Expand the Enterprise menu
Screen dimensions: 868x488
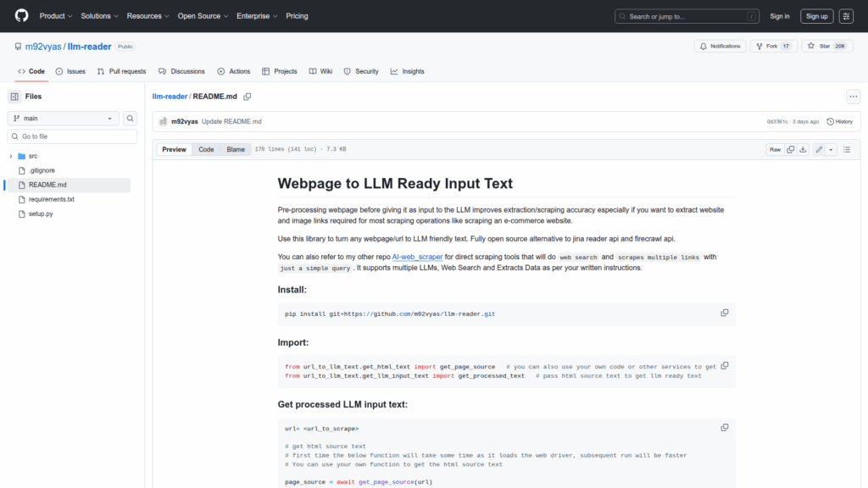click(257, 16)
